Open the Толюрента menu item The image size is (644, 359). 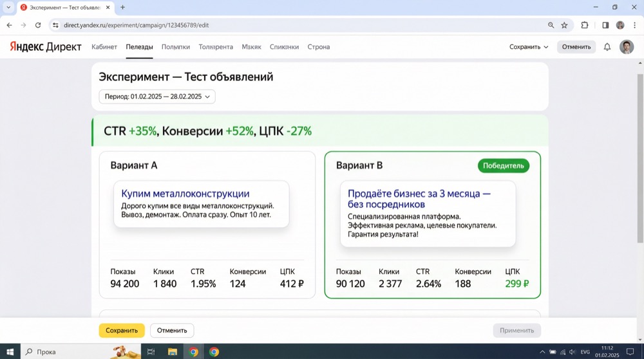[x=216, y=47]
